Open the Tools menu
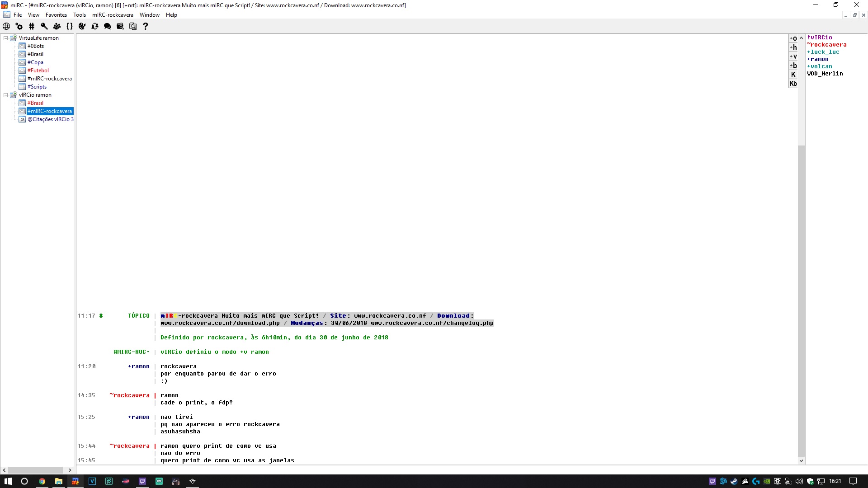 (x=80, y=15)
